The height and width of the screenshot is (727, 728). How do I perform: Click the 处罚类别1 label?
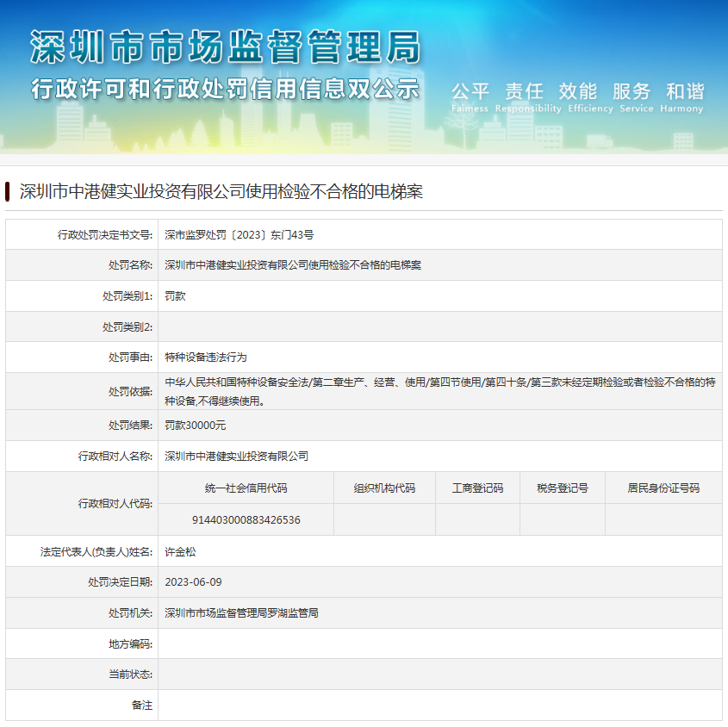[128, 296]
